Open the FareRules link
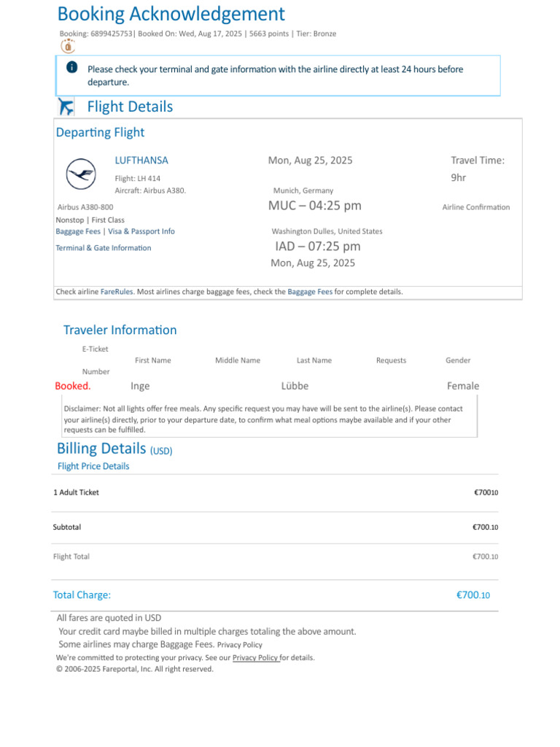Viewport: 560px width, 747px height. (117, 292)
